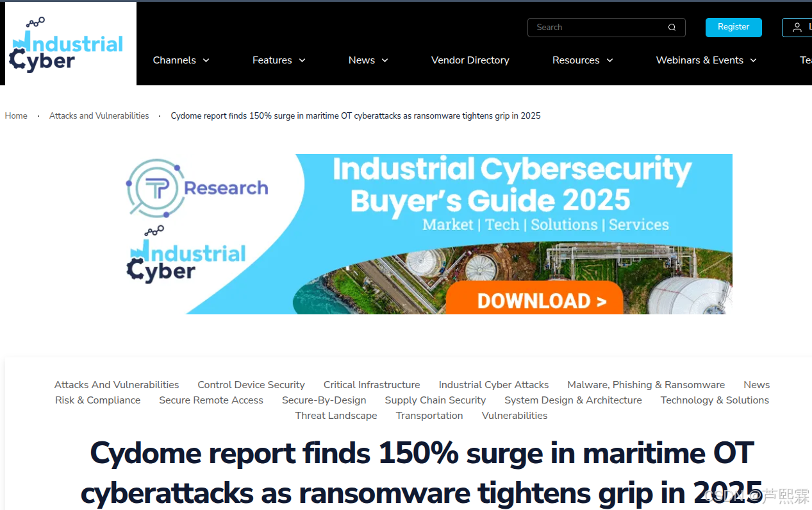Click the Register button
This screenshot has width=812, height=510.
[x=734, y=27]
